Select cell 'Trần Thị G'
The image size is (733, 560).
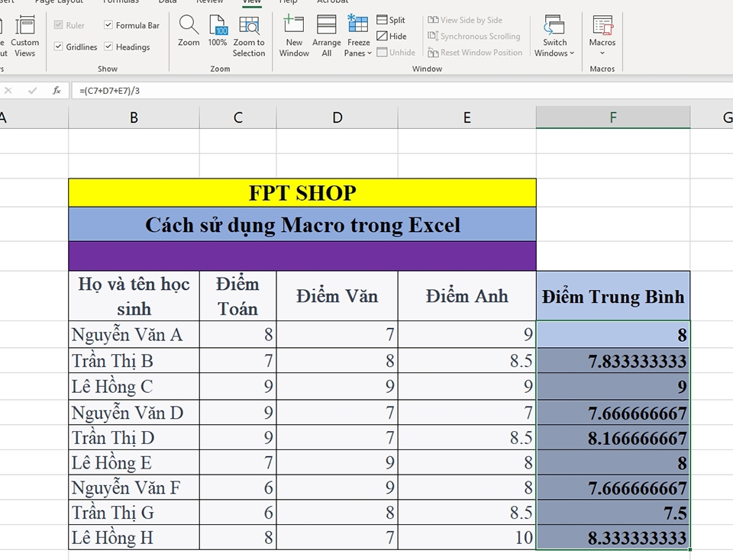point(134,513)
